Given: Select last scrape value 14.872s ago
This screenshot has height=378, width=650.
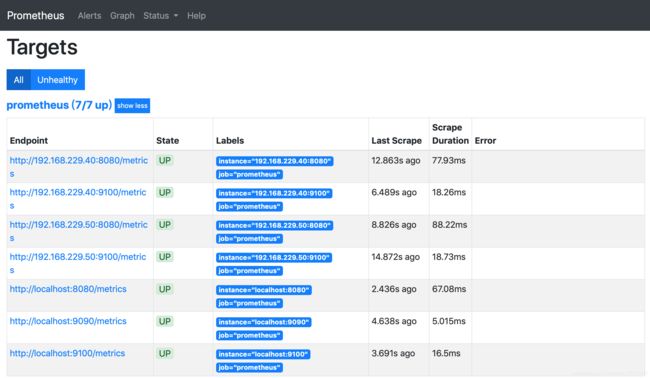Looking at the screenshot, I should click(395, 257).
